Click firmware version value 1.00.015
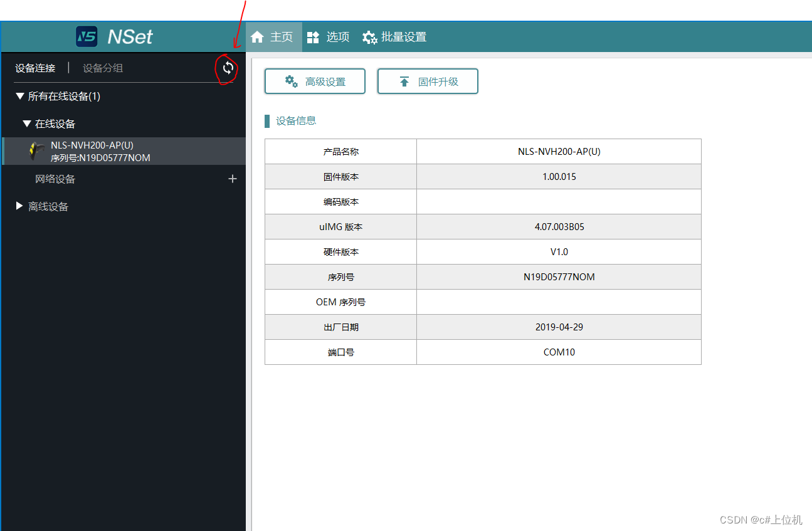This screenshot has height=531, width=812. coord(559,177)
